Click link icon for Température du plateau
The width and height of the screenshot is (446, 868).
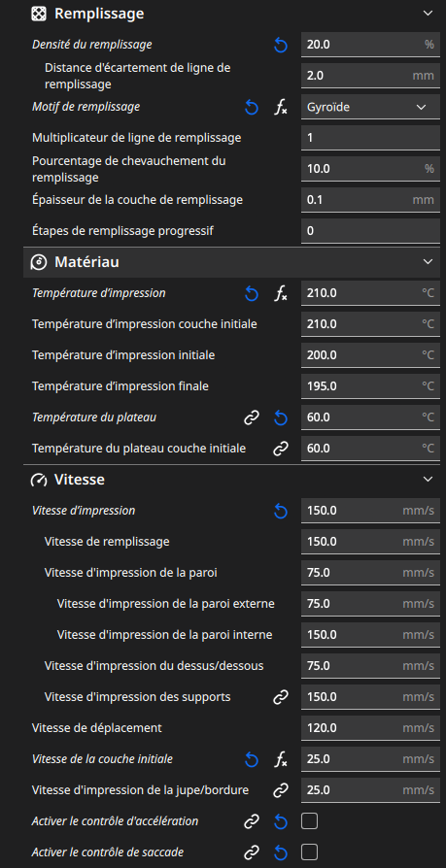252,417
